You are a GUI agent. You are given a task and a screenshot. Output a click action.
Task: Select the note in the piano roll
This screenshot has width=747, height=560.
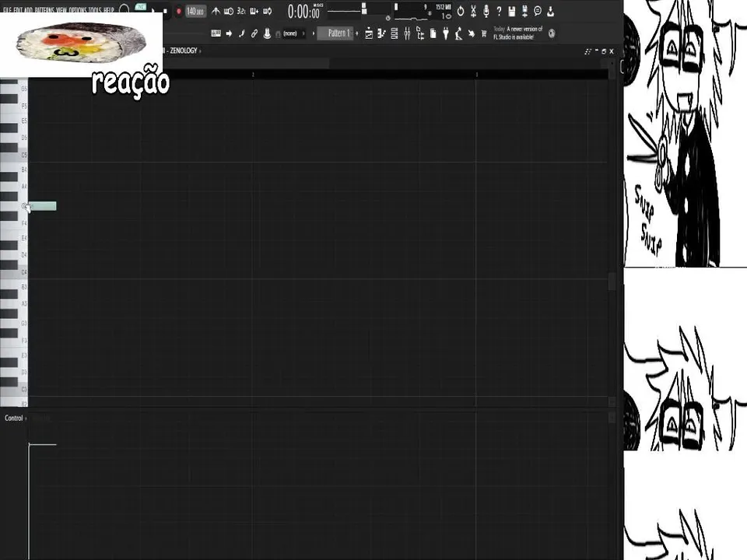(42, 206)
